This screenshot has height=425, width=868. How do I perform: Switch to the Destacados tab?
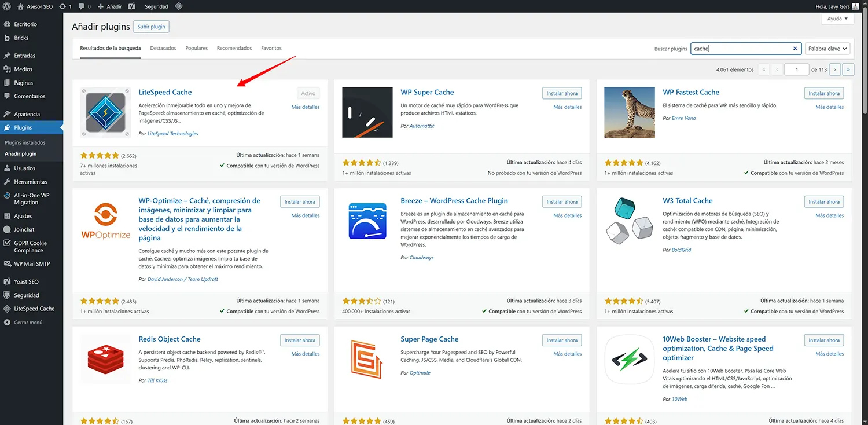coord(163,48)
